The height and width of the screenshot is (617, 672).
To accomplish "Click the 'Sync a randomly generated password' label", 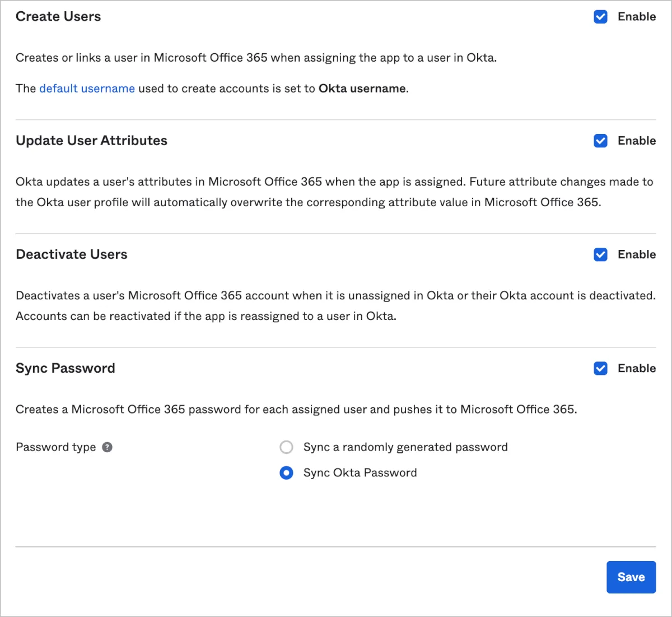I will pos(405,447).
